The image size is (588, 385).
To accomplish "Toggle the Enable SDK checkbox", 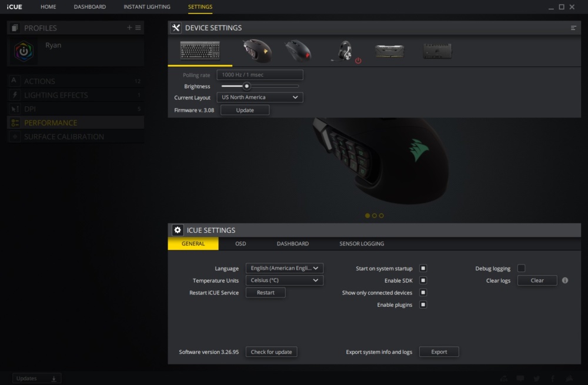I will [x=423, y=280].
